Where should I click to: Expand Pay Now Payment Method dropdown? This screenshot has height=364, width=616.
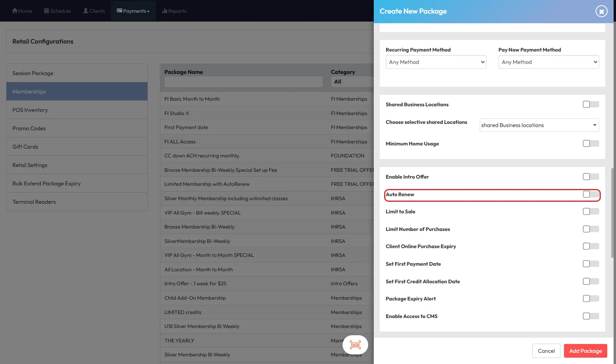coord(548,62)
